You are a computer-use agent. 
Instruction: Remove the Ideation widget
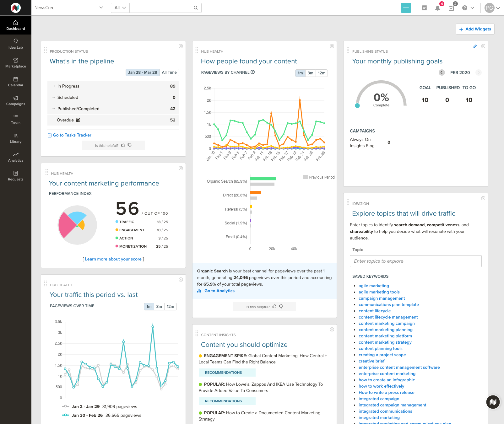(483, 198)
